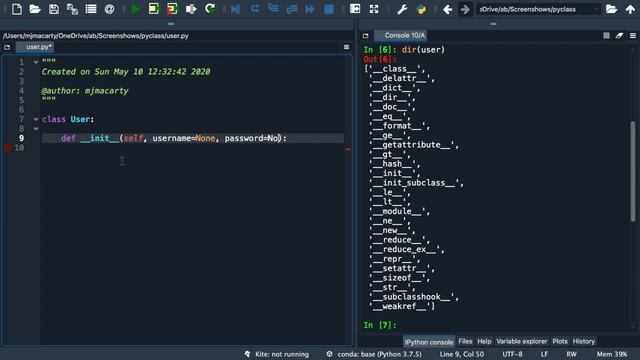The width and height of the screenshot is (640, 360).
Task: Switch to the user.py editor tab
Action: point(38,47)
